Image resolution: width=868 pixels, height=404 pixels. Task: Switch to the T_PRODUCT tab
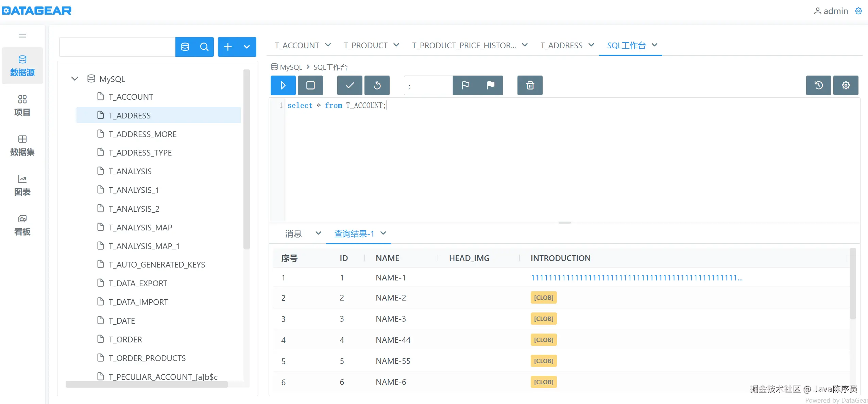point(365,45)
